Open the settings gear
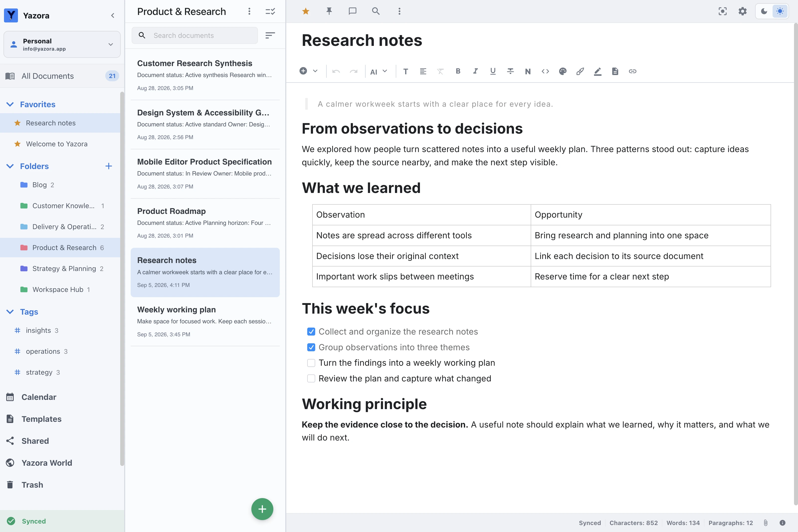The width and height of the screenshot is (798, 532). 743,11
